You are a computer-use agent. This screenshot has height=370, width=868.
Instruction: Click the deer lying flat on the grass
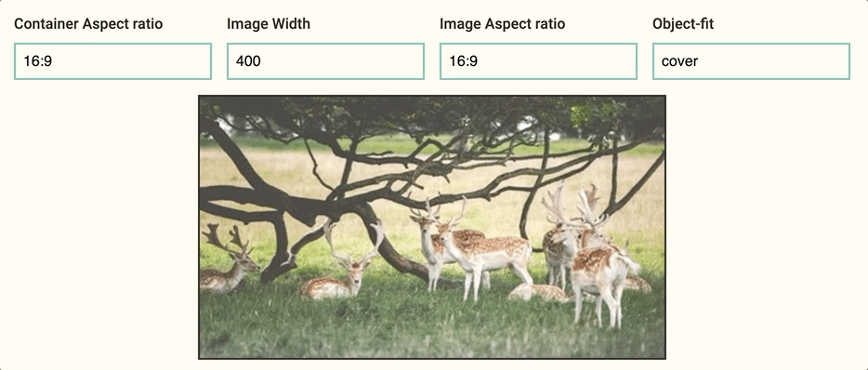(540, 293)
